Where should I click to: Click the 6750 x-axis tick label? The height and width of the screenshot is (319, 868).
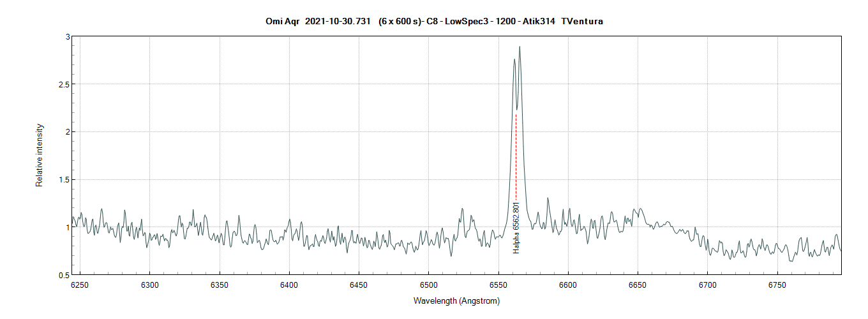777,285
